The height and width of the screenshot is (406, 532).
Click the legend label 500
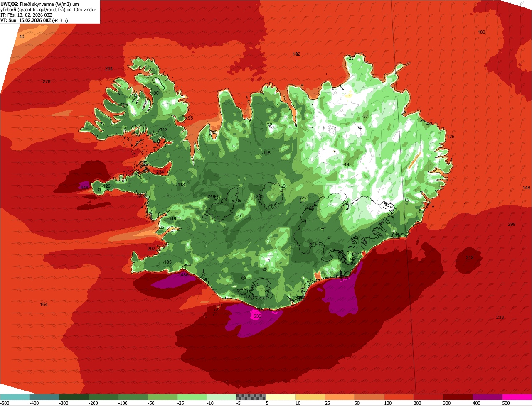[506, 403]
